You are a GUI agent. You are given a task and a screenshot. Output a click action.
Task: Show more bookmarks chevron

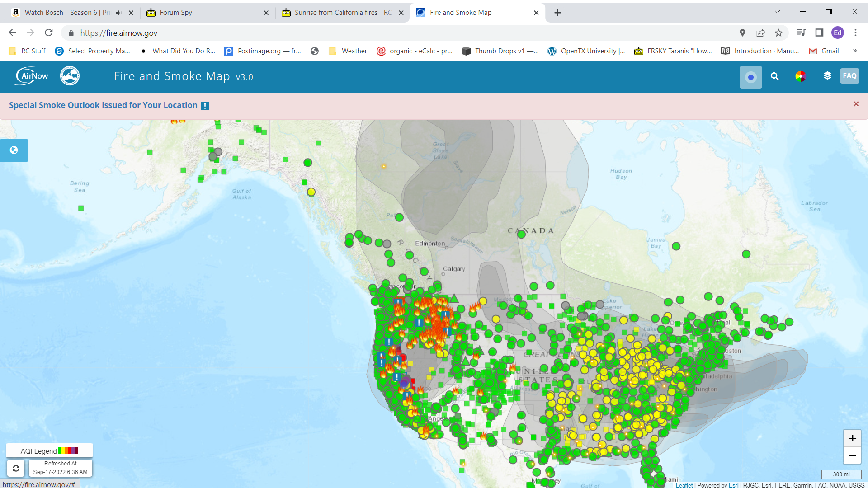(854, 51)
